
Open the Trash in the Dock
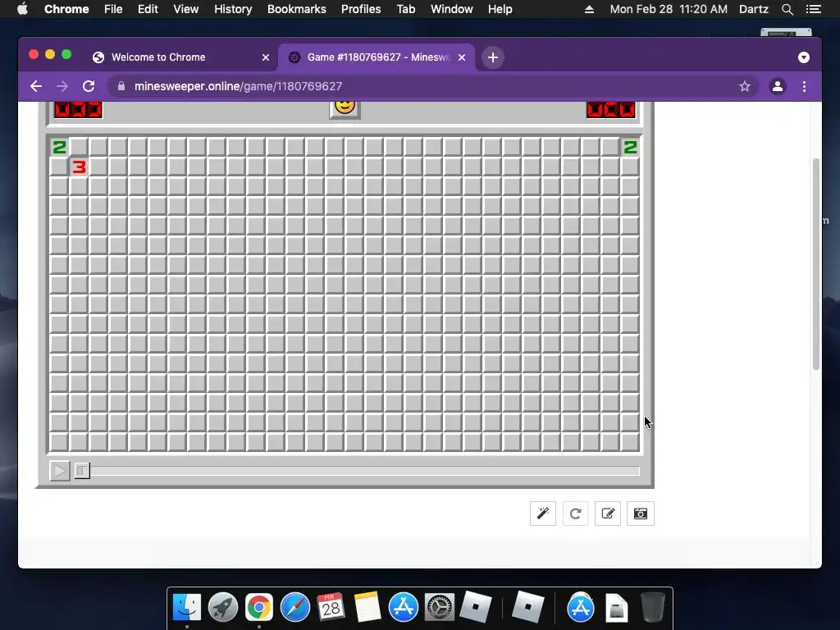click(x=652, y=607)
